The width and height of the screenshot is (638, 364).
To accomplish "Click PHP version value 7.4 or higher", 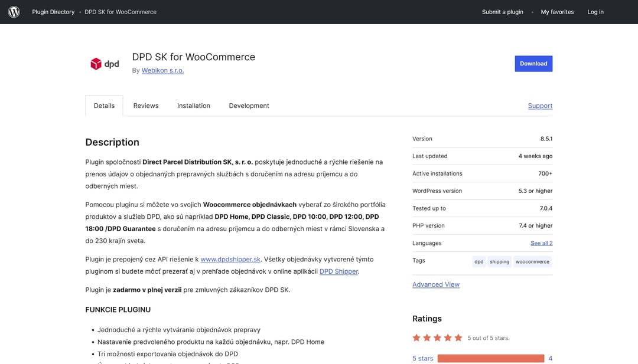I will 535,225.
